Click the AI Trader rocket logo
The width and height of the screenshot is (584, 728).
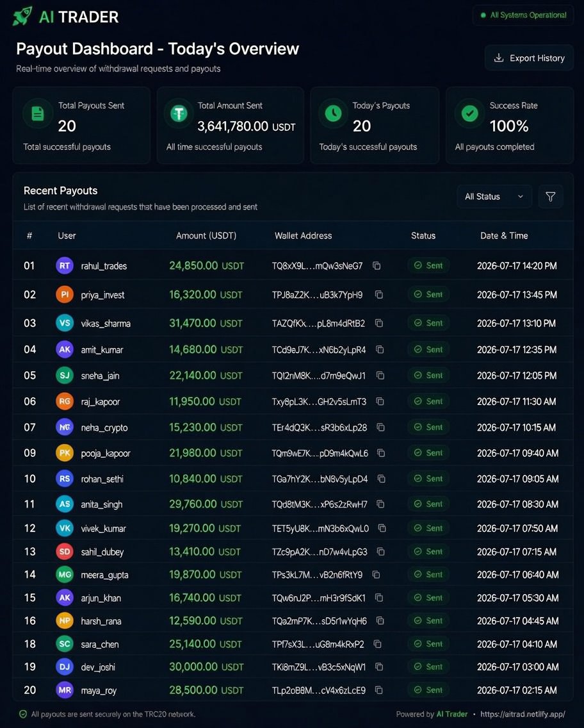(22, 16)
